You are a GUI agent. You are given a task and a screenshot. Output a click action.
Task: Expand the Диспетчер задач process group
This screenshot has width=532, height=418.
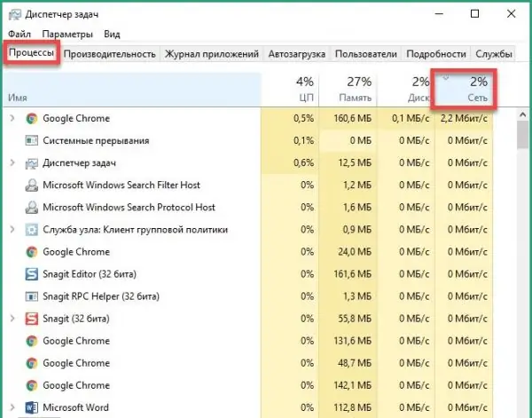[x=12, y=162]
